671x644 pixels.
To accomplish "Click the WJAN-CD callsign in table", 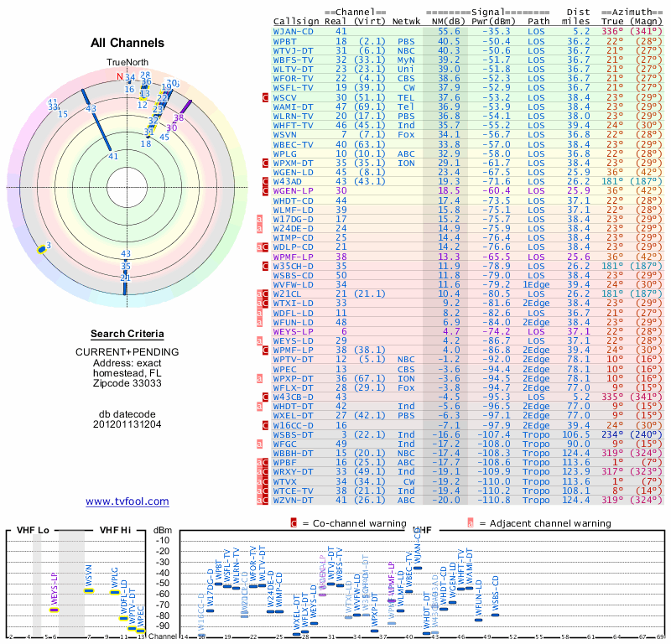I will click(x=293, y=31).
